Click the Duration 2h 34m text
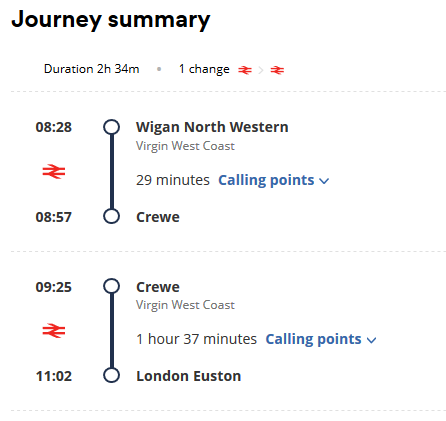 coord(92,69)
